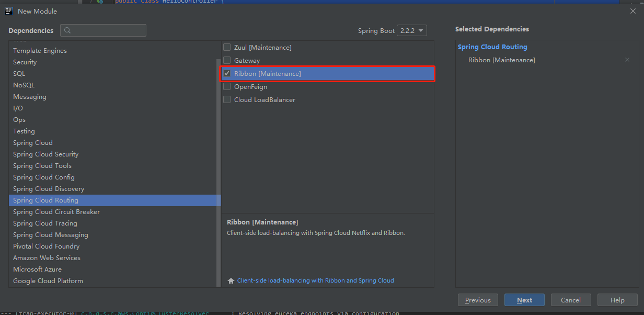Select the Microsoft Azure category
The width and height of the screenshot is (644, 315).
(x=112, y=269)
